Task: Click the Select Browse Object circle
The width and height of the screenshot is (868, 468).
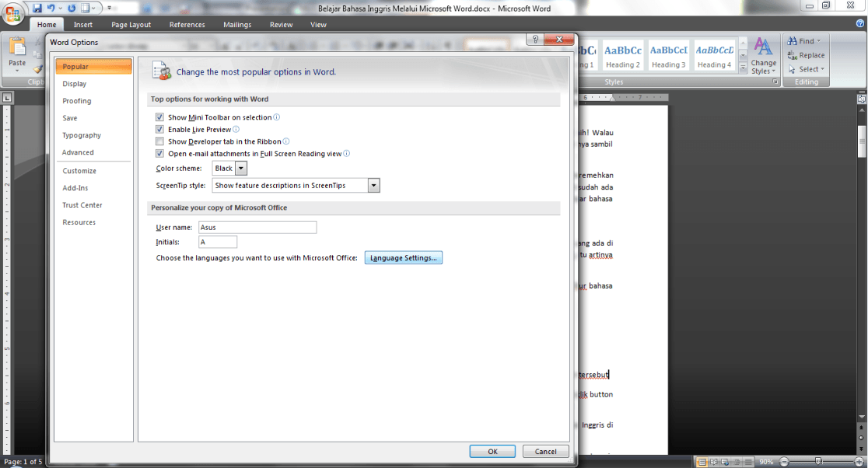Action: point(861,437)
